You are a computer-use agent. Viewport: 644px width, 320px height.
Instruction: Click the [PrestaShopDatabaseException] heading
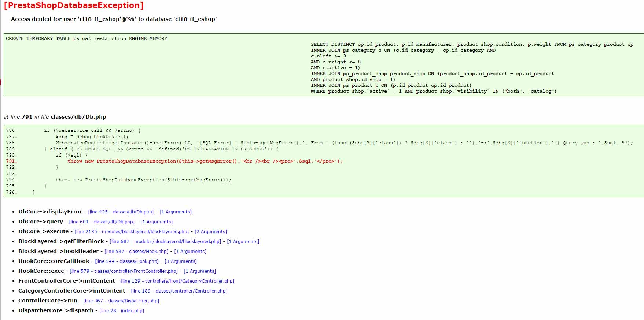pyautogui.click(x=74, y=5)
